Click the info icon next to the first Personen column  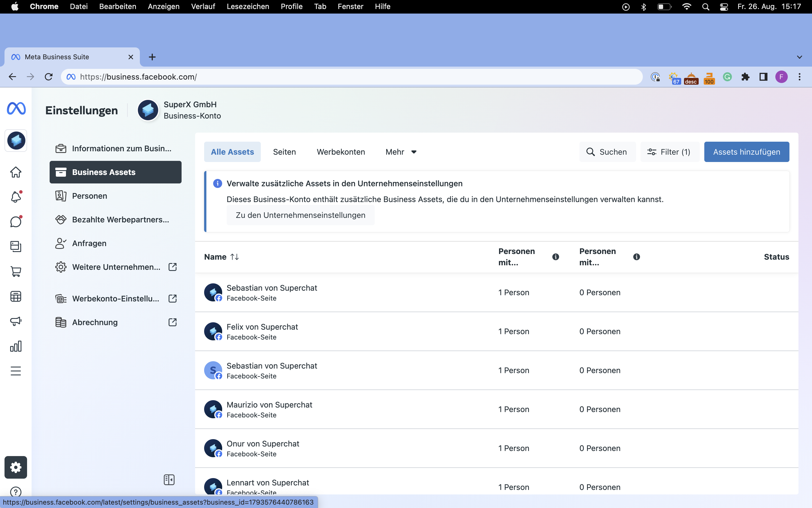tap(556, 257)
